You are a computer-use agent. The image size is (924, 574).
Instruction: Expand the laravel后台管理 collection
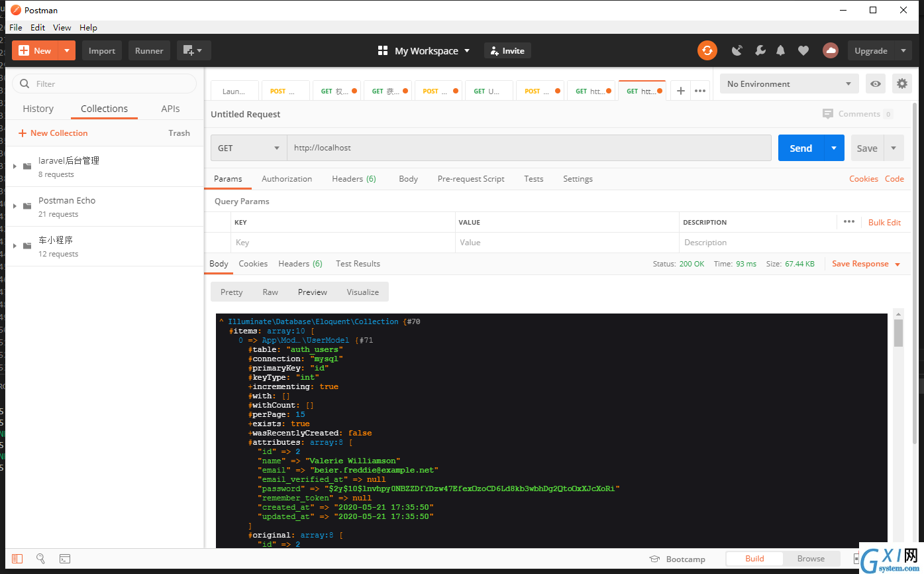15,166
